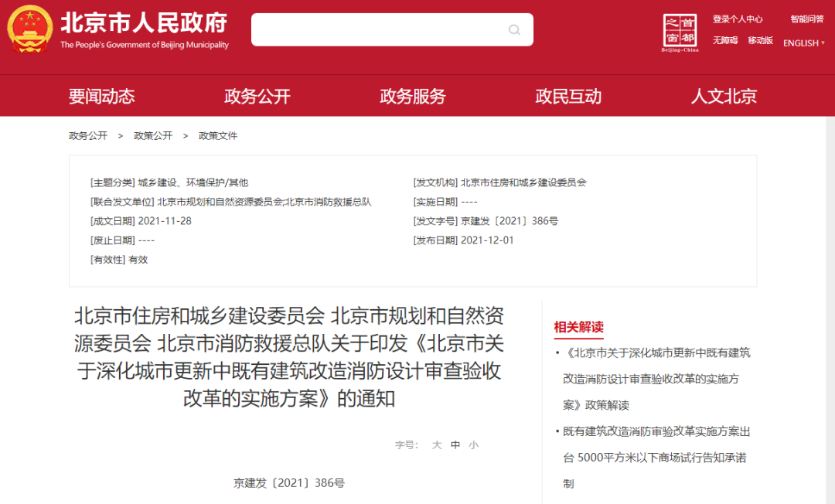Open the 人文北京 menu

(724, 97)
